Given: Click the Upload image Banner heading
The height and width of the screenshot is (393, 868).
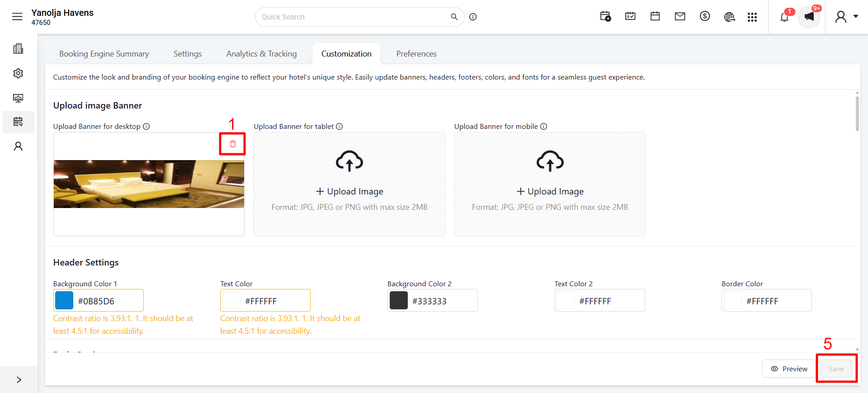Looking at the screenshot, I should (x=98, y=105).
